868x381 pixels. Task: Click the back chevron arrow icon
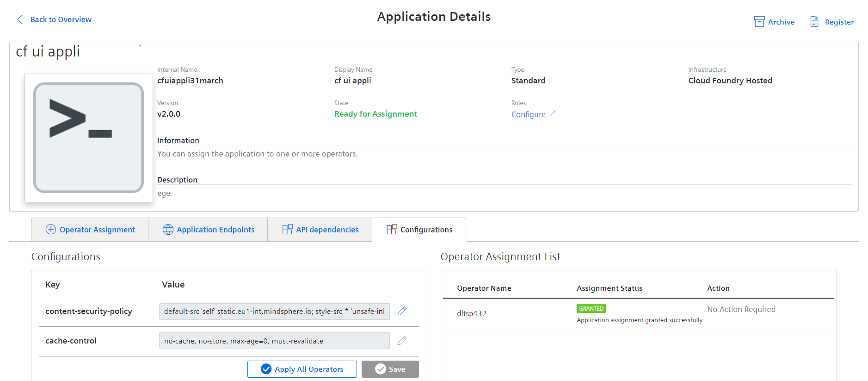click(x=19, y=19)
